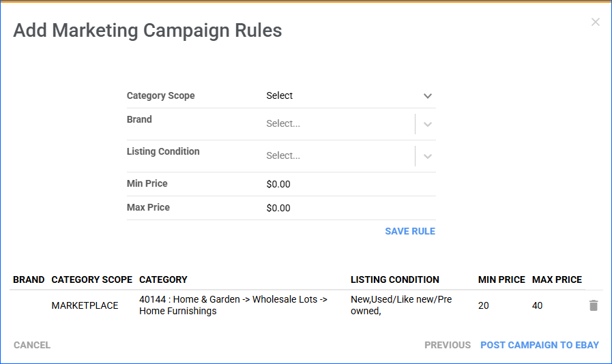Click the MAX PRICE column header
This screenshot has height=364, width=612.
click(557, 279)
